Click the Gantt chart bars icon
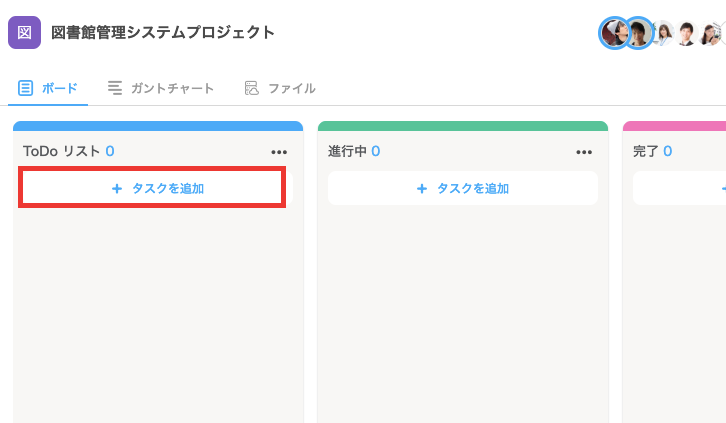The image size is (726, 423). (x=115, y=87)
